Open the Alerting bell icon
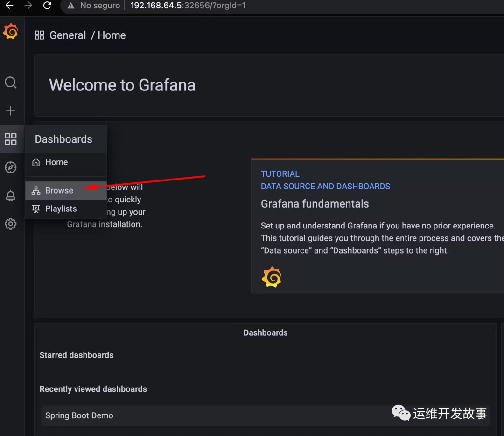 (10, 196)
